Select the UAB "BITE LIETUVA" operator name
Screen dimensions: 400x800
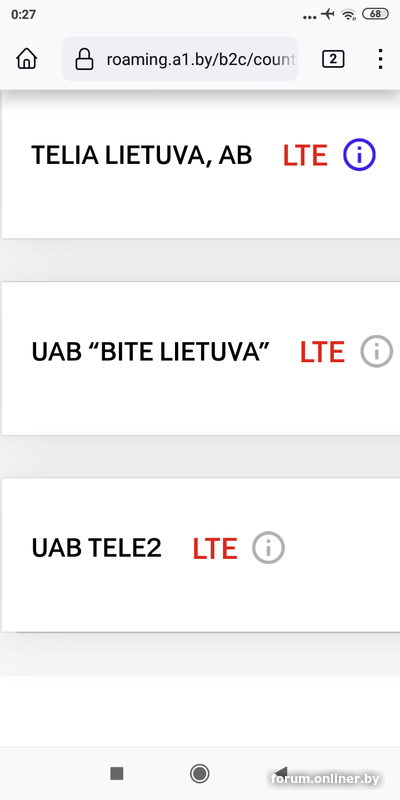click(x=151, y=351)
